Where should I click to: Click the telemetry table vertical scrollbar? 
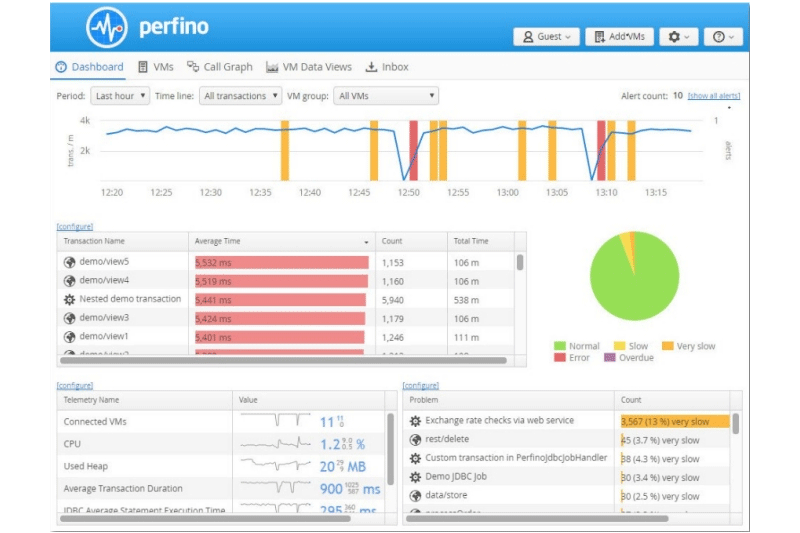point(390,449)
